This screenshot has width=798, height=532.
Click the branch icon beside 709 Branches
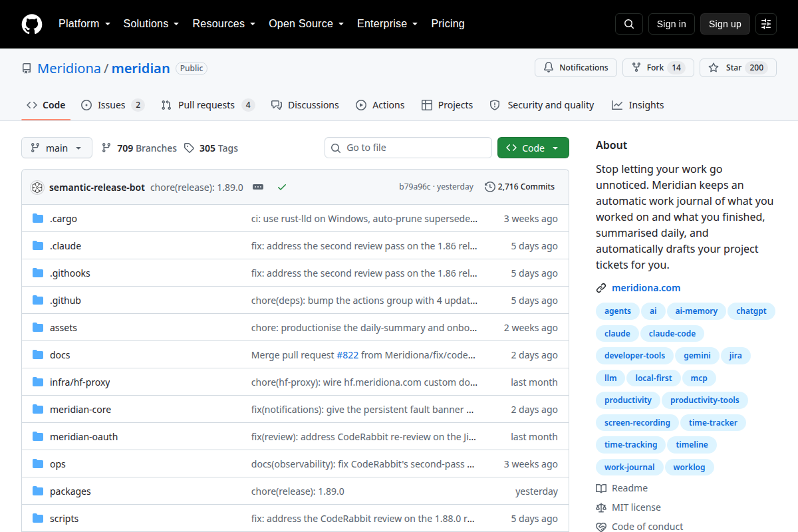click(106, 148)
